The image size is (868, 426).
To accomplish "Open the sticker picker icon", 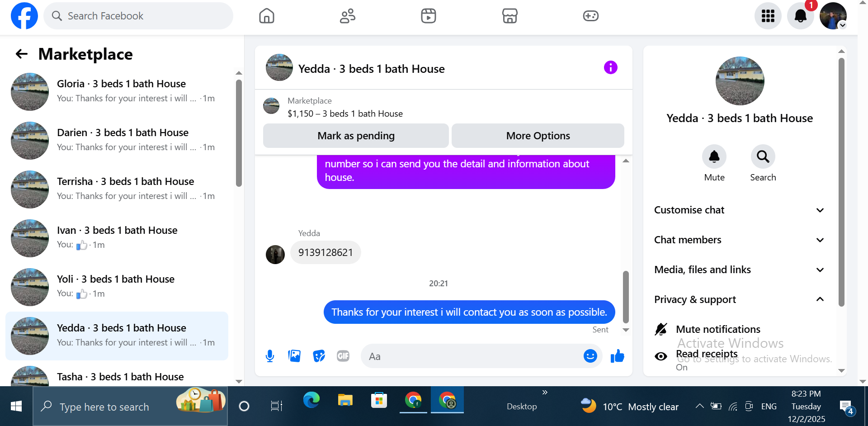I will 319,356.
